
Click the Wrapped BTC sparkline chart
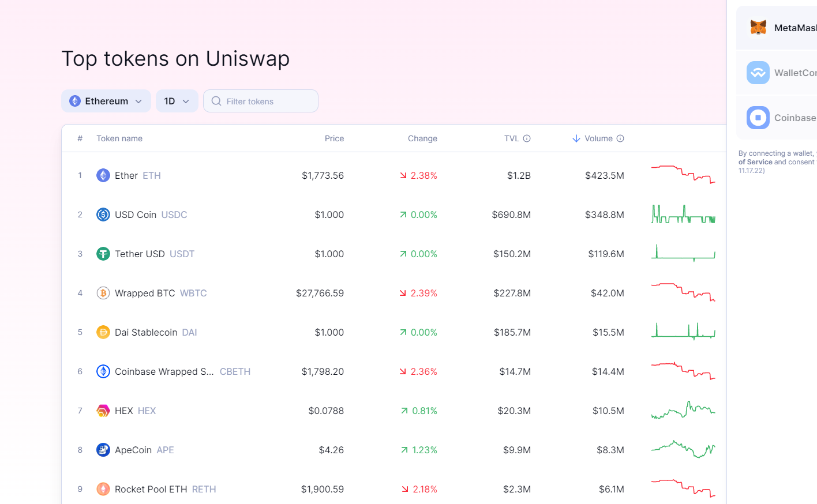point(683,292)
